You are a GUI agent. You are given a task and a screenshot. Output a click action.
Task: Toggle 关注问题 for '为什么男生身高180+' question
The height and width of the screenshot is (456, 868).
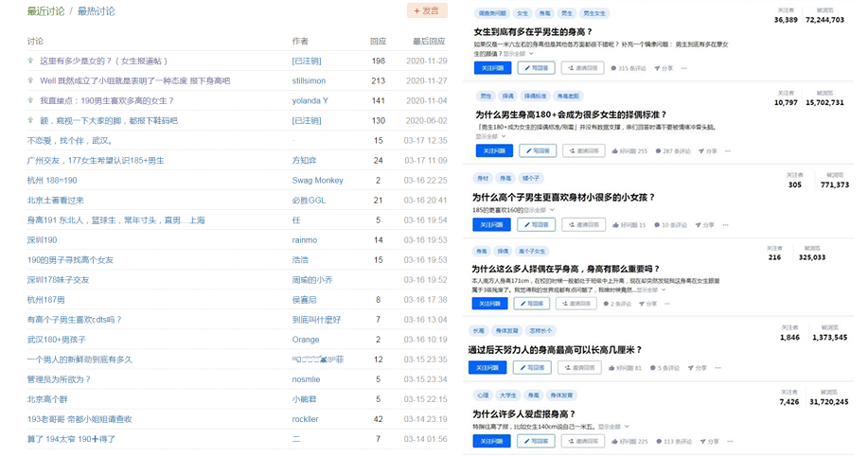coord(491,150)
